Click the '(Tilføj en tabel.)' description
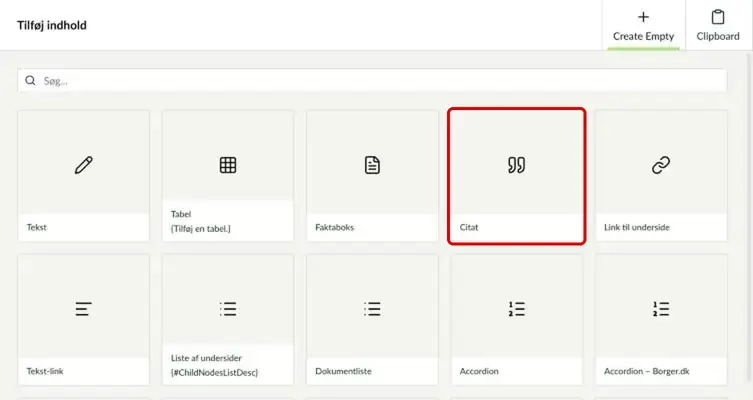This screenshot has height=400, width=753. coord(201,229)
